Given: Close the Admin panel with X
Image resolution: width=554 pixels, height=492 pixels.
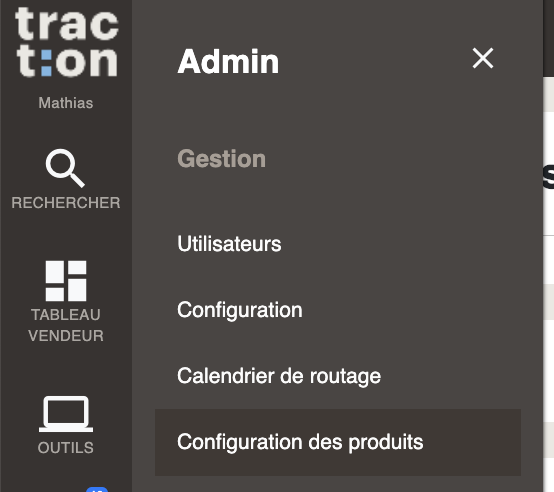Looking at the screenshot, I should [x=483, y=58].
